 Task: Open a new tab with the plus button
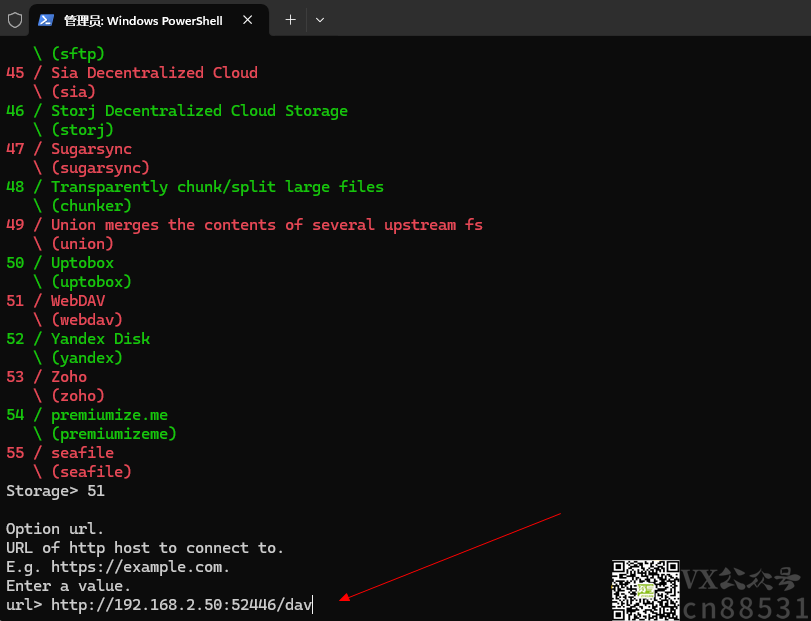coord(291,20)
